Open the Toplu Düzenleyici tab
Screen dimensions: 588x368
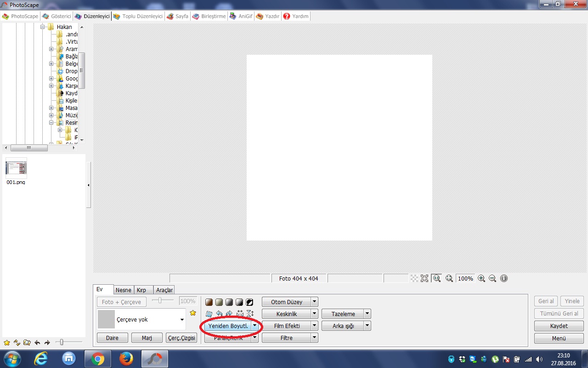137,16
